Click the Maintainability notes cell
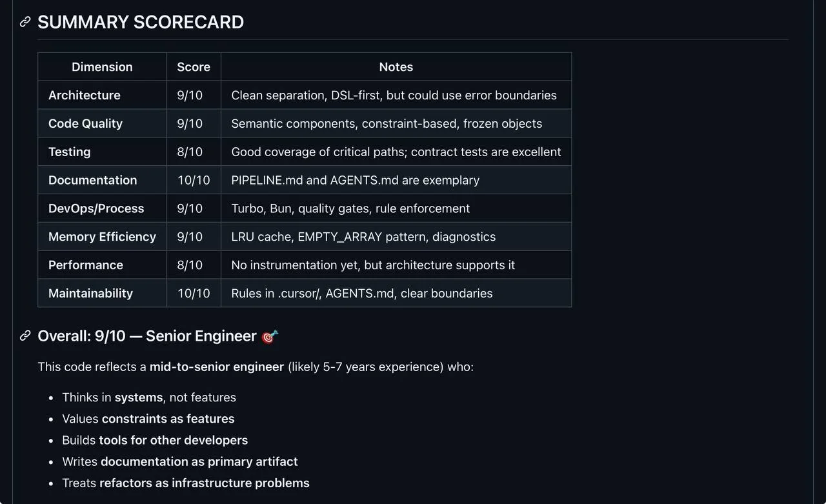This screenshot has width=826, height=504. pyautogui.click(x=361, y=294)
